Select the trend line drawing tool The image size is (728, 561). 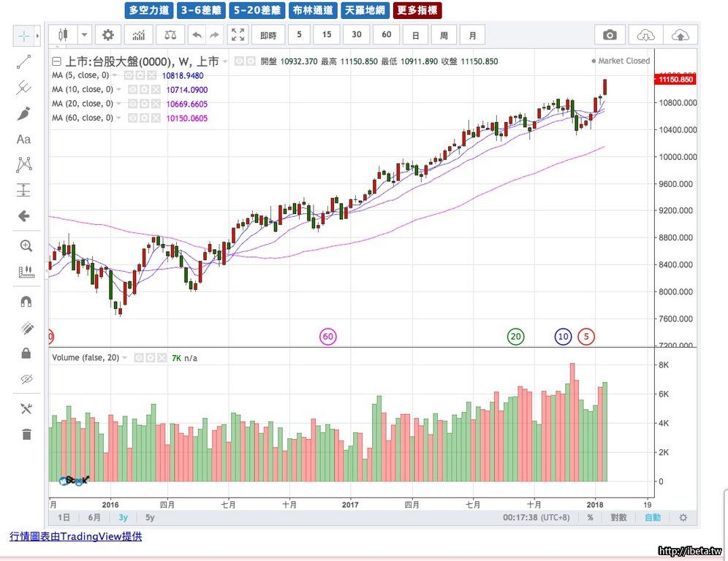(24, 62)
